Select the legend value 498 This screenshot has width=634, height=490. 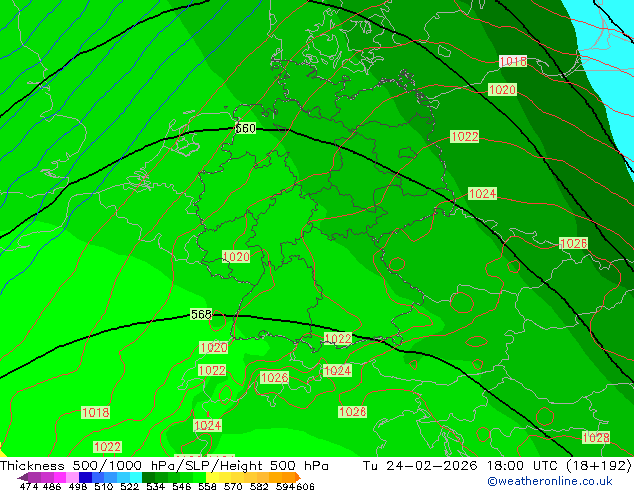78,486
